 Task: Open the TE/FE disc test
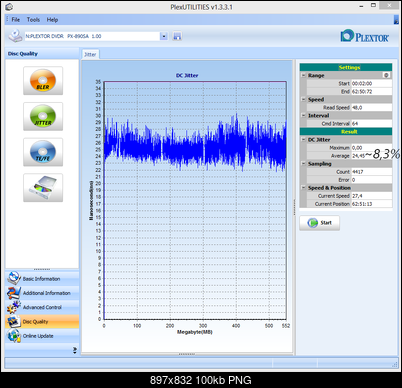click(43, 152)
